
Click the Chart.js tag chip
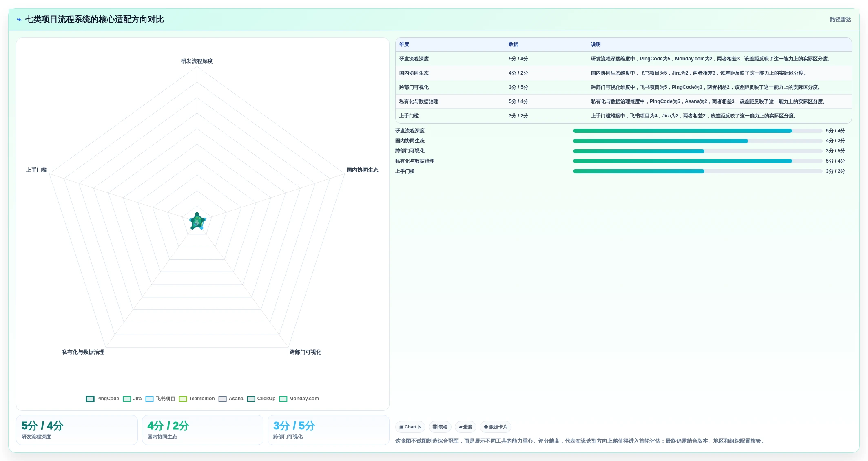[410, 427]
